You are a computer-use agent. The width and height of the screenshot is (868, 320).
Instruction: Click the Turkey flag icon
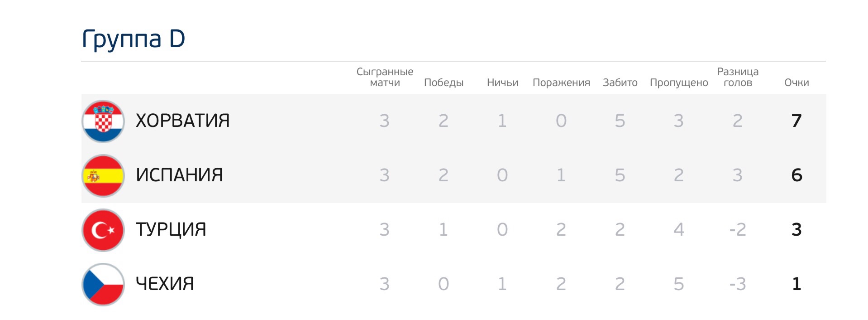[x=103, y=230]
